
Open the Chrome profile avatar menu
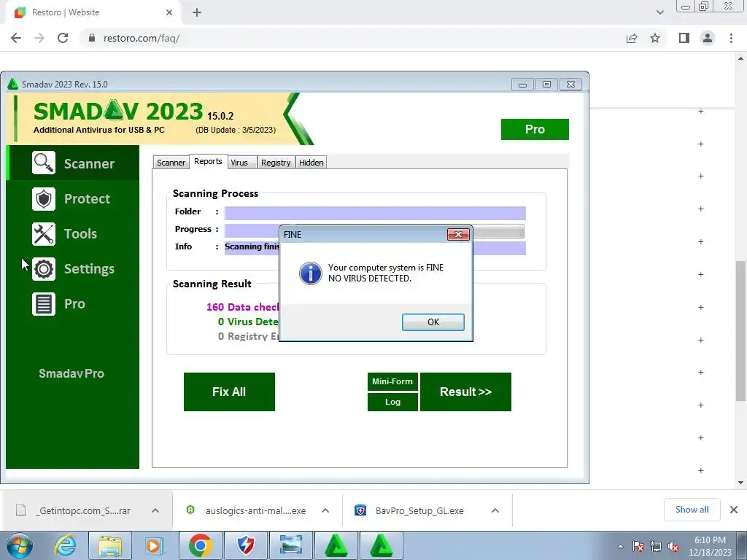click(x=708, y=38)
